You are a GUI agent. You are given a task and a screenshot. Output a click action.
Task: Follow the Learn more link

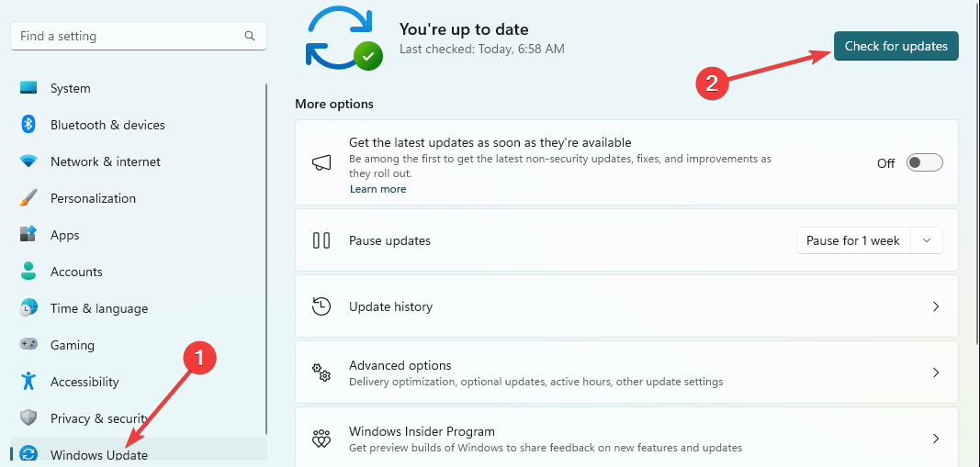point(377,189)
